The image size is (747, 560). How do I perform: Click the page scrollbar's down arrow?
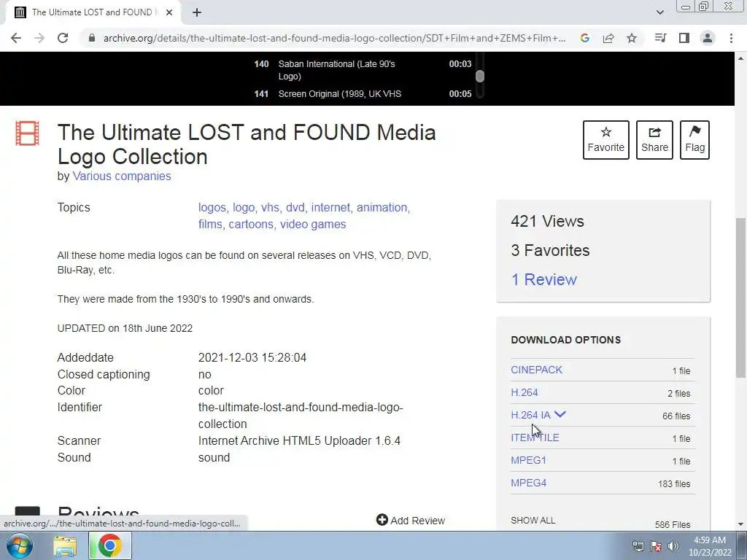click(x=740, y=524)
